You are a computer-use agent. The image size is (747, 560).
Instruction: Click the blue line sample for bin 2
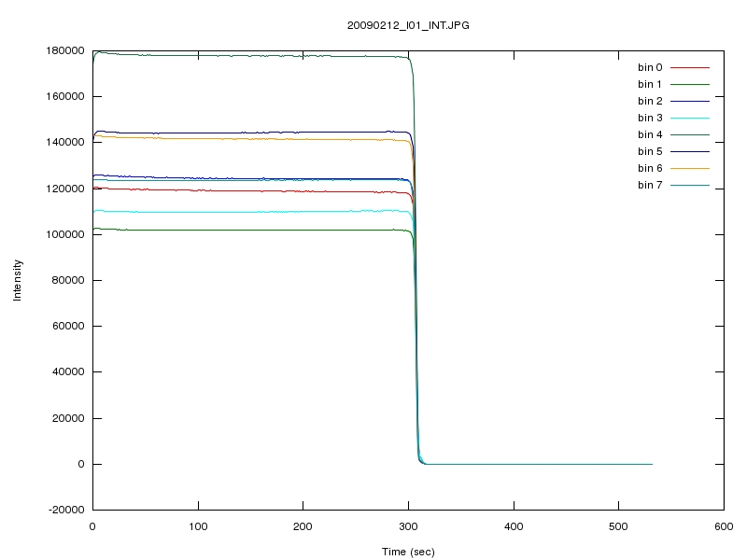point(690,101)
